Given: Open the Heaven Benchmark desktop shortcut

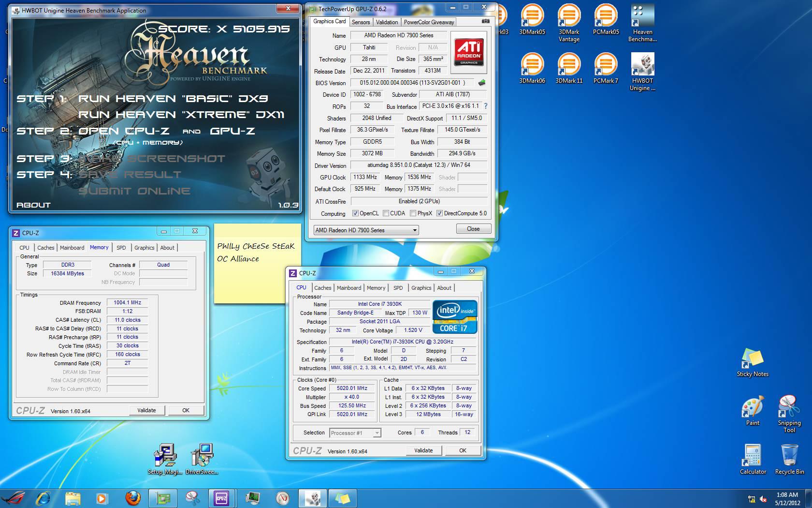Looking at the screenshot, I should (x=642, y=23).
